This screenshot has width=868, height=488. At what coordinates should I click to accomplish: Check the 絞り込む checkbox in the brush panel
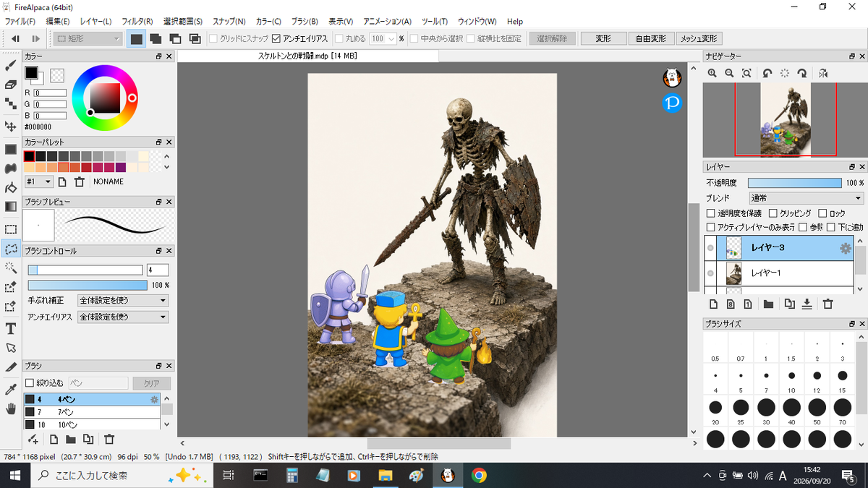click(x=30, y=383)
